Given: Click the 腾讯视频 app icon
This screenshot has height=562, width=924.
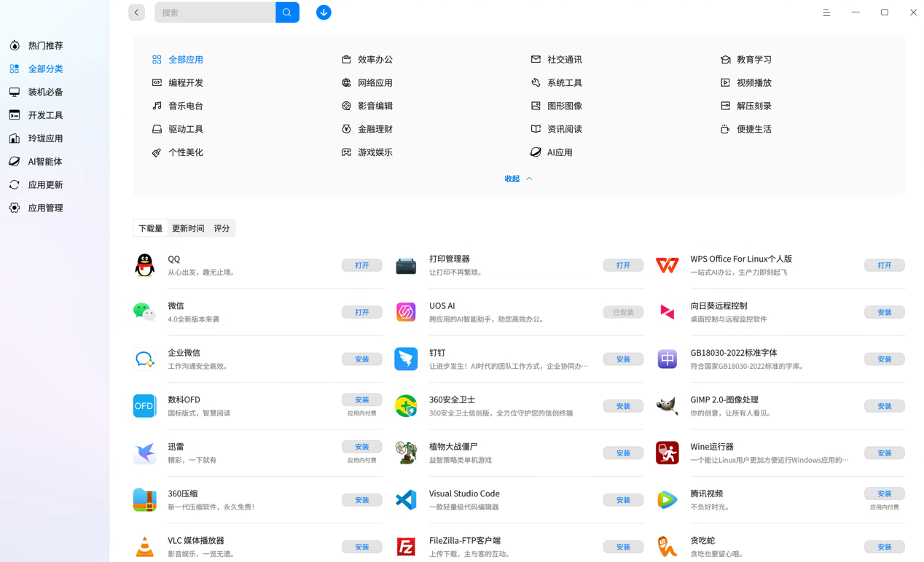Looking at the screenshot, I should pos(667,500).
